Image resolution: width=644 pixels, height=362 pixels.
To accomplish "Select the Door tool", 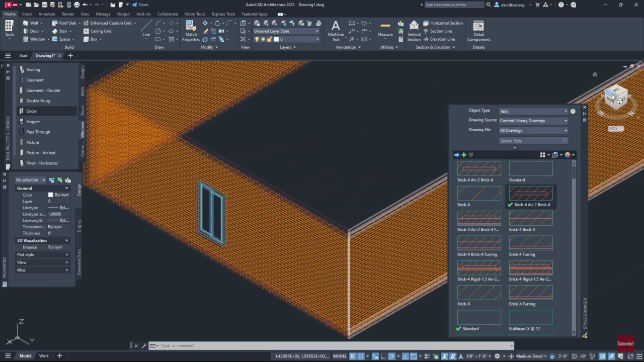I will [x=31, y=31].
